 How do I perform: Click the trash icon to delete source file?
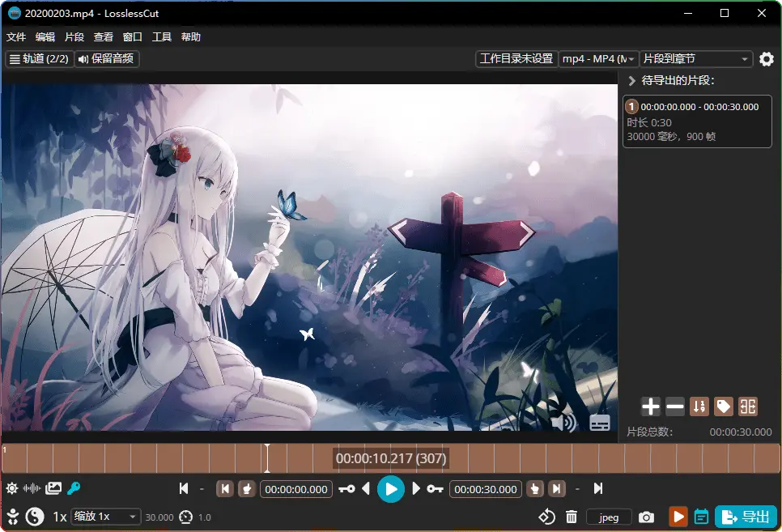pyautogui.click(x=572, y=517)
